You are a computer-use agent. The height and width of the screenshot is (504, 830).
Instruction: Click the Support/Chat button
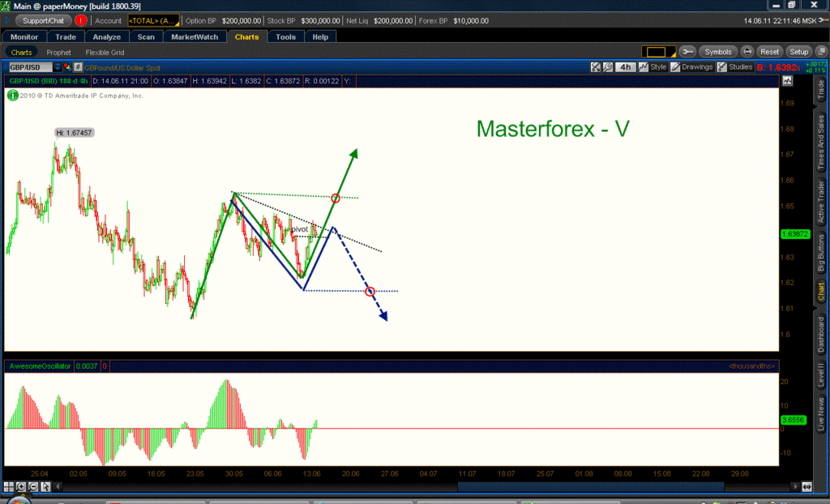[x=44, y=20]
